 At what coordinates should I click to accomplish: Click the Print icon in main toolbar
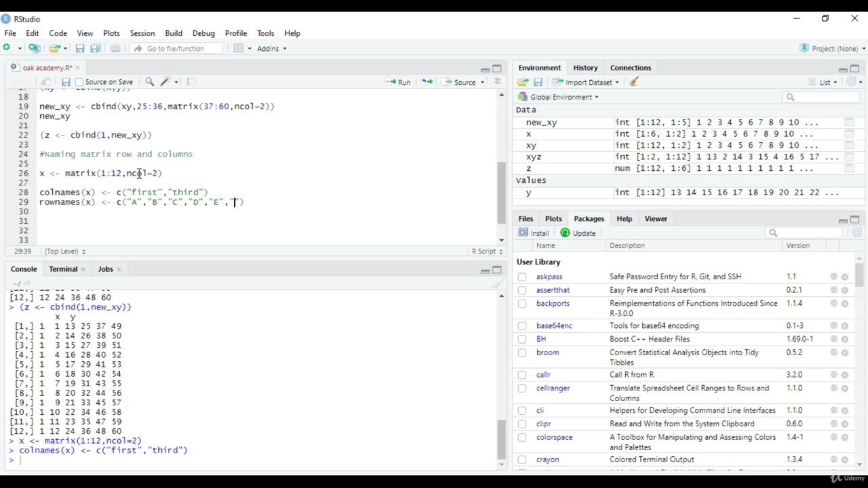click(115, 48)
